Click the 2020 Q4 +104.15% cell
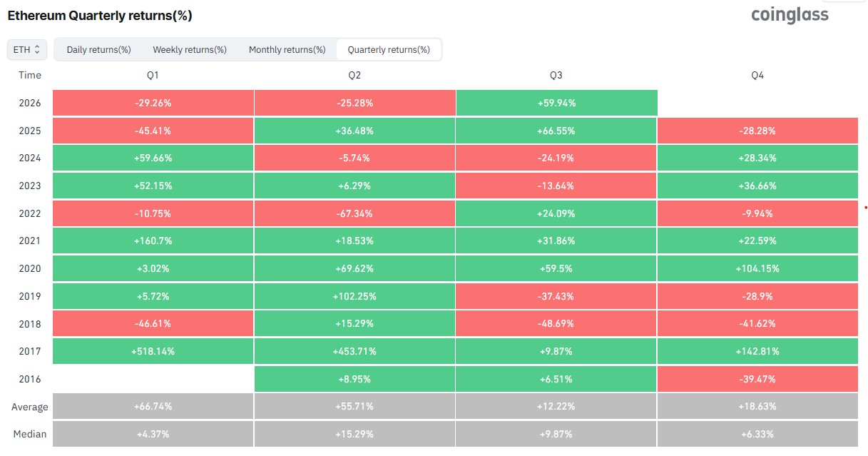This screenshot has width=868, height=456. 757,268
